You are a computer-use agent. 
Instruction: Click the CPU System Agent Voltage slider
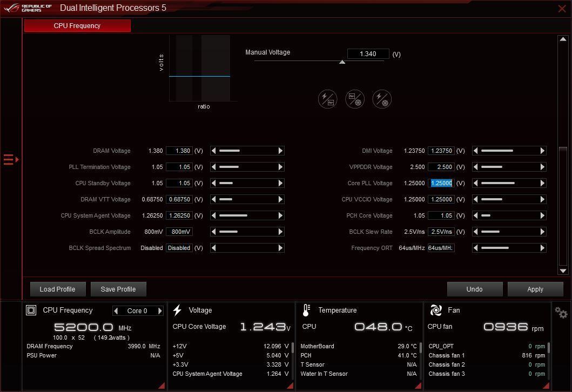point(247,215)
